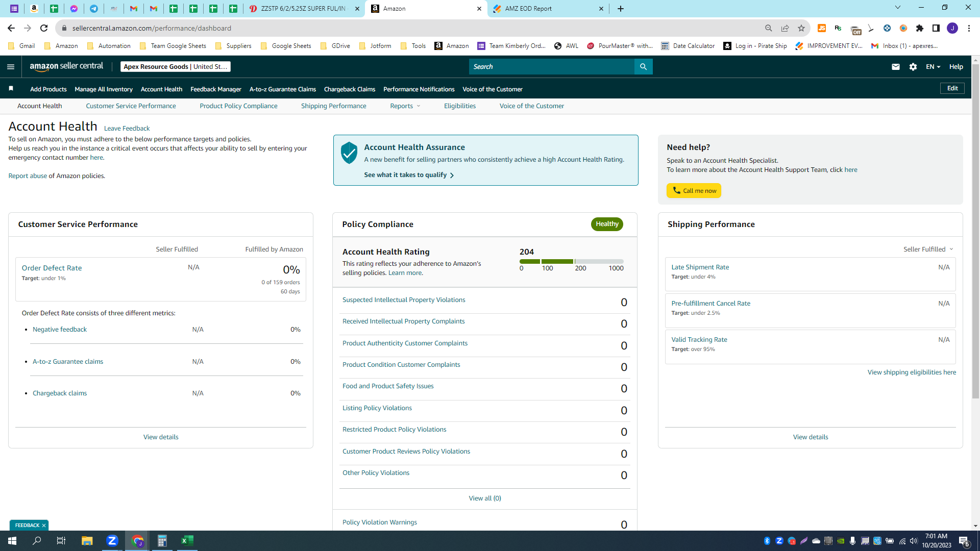This screenshot has width=980, height=551.
Task: Click into the Seller Central search field
Action: [x=552, y=67]
